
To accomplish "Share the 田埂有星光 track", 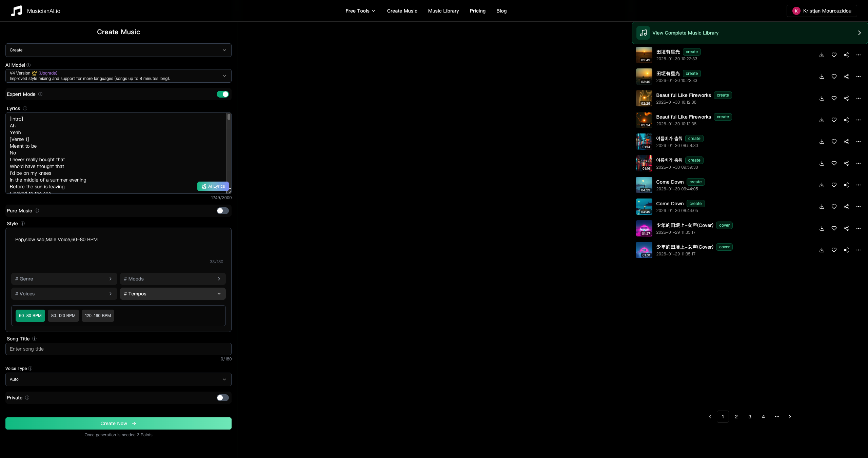I will 846,55.
